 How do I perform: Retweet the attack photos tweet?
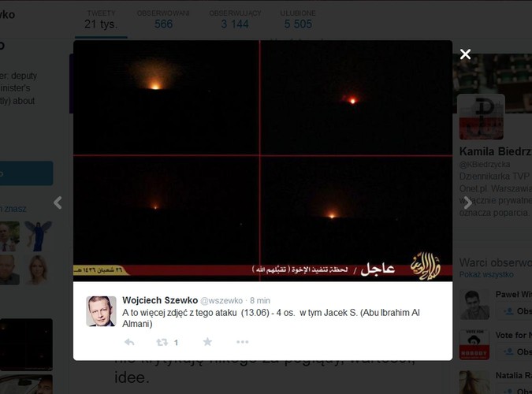click(162, 342)
